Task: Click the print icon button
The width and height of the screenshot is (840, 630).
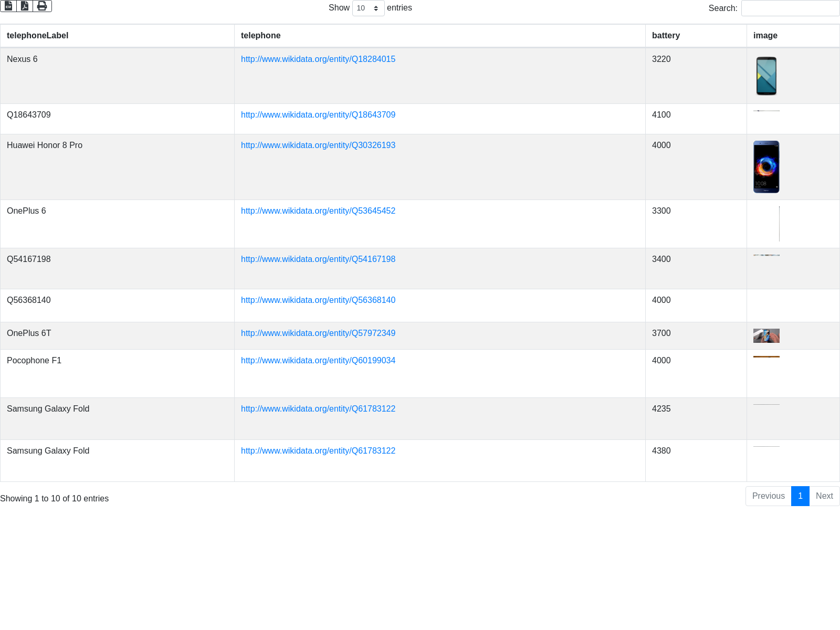Action: point(42,6)
